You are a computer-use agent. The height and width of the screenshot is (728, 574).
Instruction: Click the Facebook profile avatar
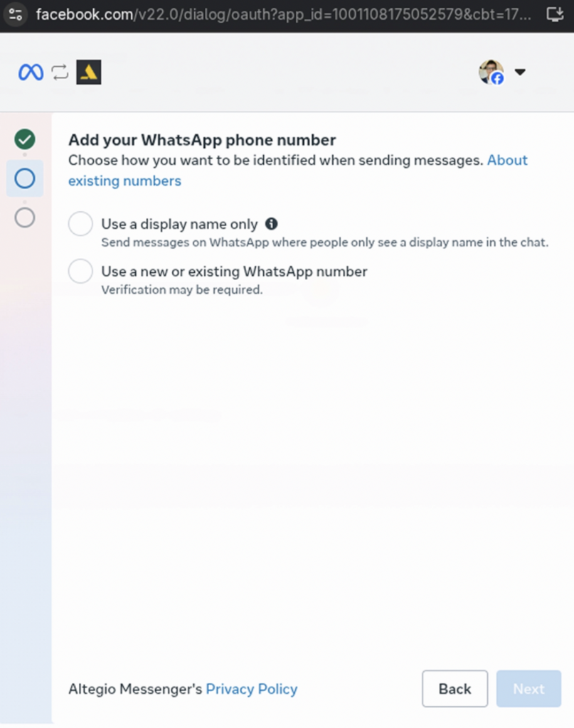click(x=491, y=73)
